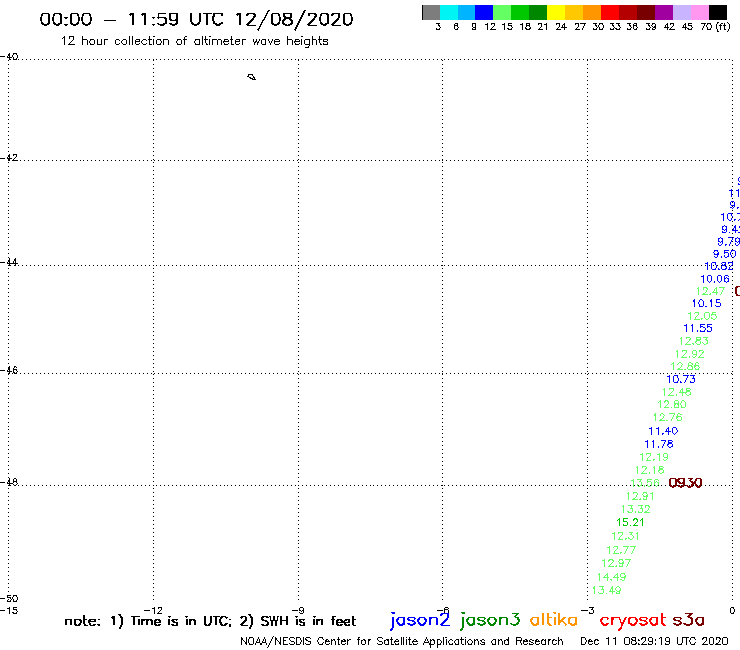Screen dimensions: 740x650
Task: Click the wave height value 14.49
Action: 611,577
